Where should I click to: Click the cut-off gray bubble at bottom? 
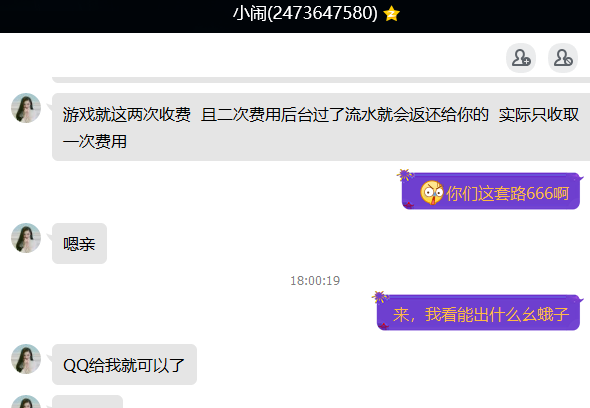click(x=87, y=402)
